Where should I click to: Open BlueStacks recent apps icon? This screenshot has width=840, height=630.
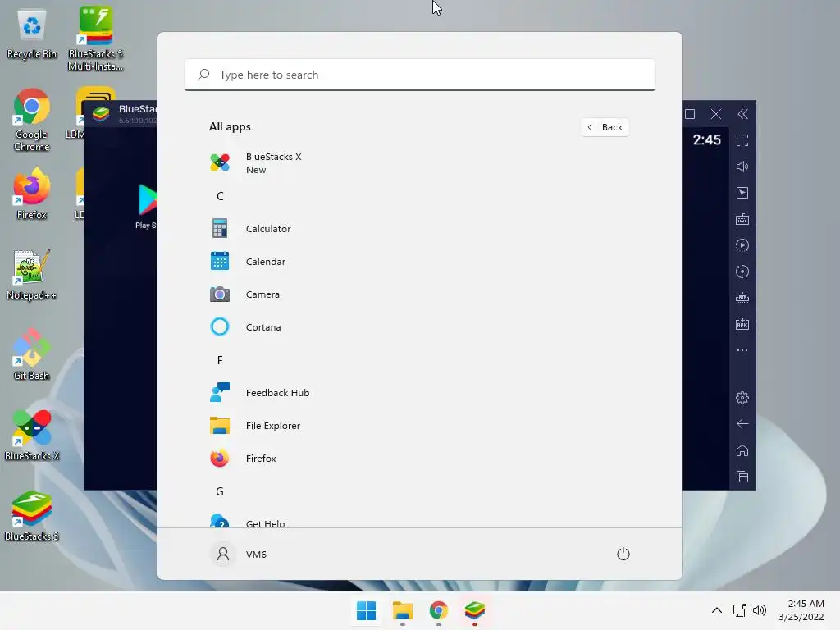point(742,477)
